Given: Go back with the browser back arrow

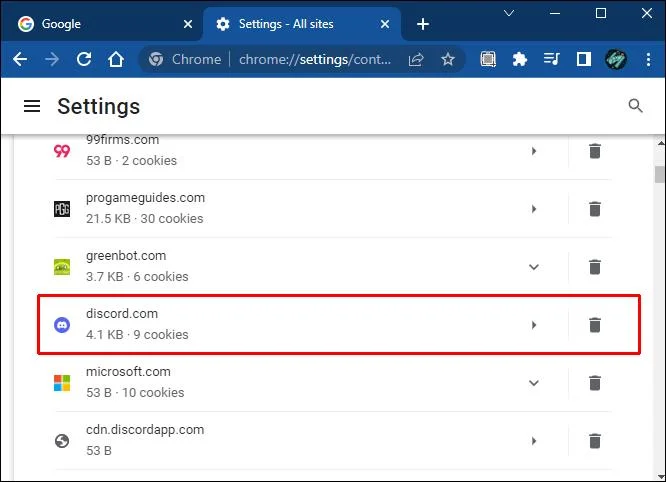Looking at the screenshot, I should pos(20,59).
